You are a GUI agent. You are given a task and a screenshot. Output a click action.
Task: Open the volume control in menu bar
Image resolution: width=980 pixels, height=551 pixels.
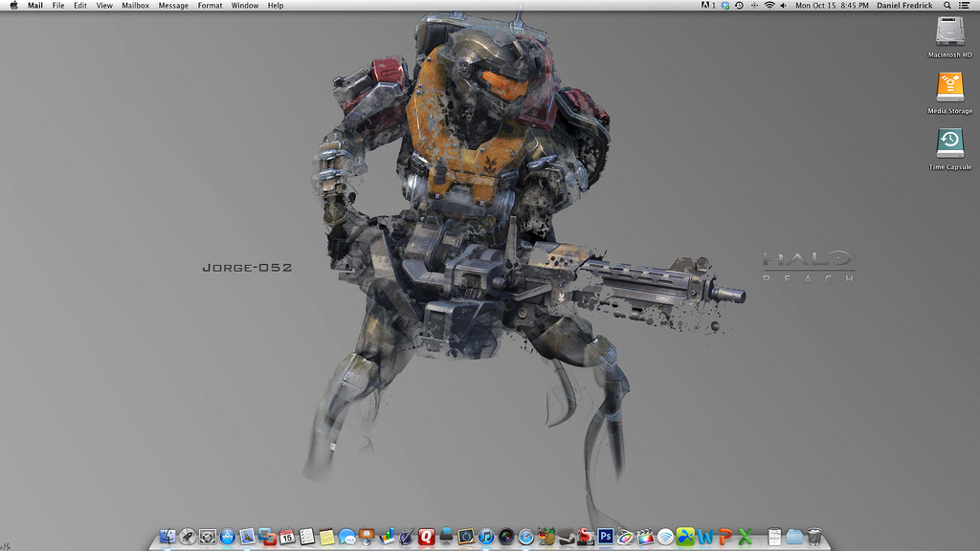(x=783, y=6)
